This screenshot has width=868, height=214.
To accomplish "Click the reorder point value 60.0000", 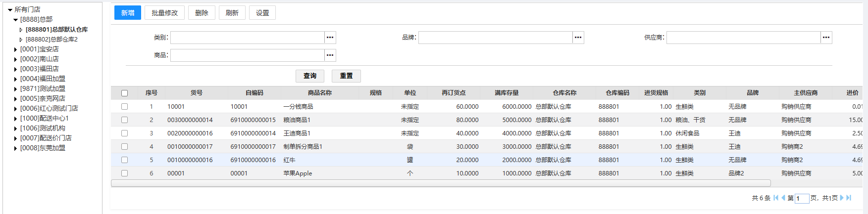I will pos(467,106).
